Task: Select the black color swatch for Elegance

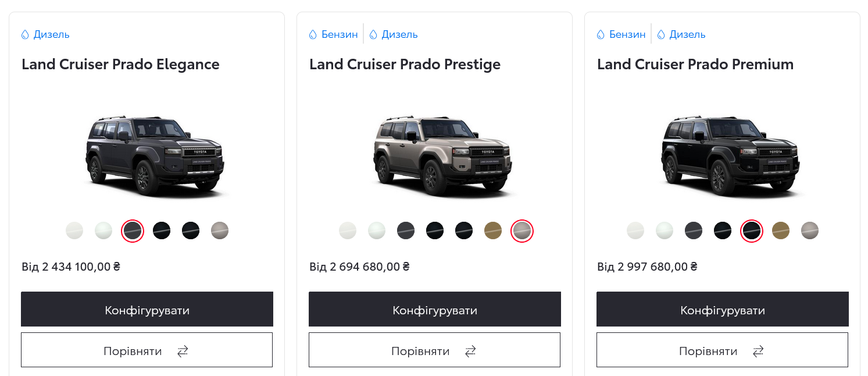Action: (x=162, y=230)
